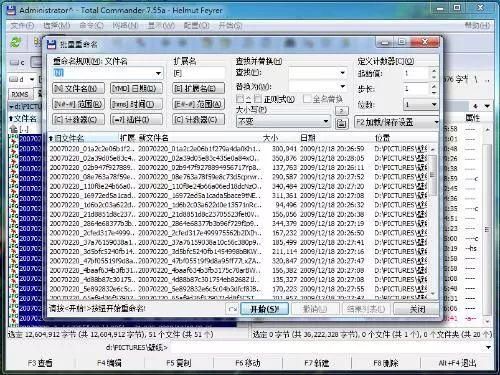Increase the 起始值 start value stepper
This screenshot has width=500, height=375.
pos(434,71)
